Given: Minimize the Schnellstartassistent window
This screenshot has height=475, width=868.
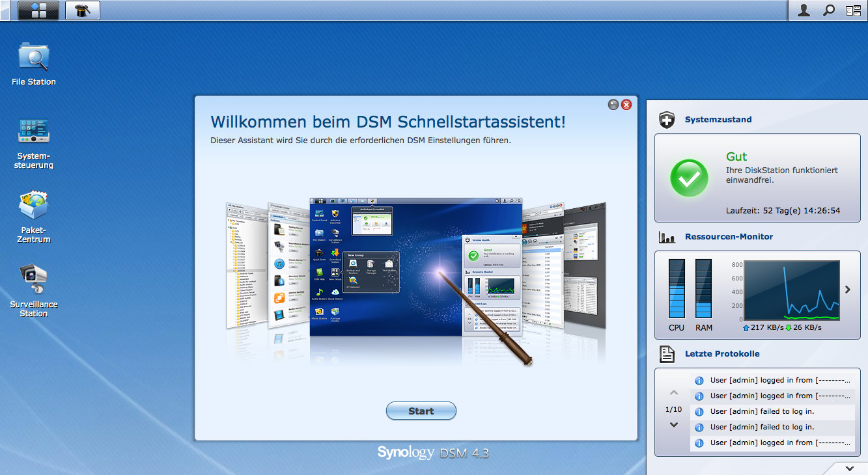Looking at the screenshot, I should pyautogui.click(x=613, y=104).
